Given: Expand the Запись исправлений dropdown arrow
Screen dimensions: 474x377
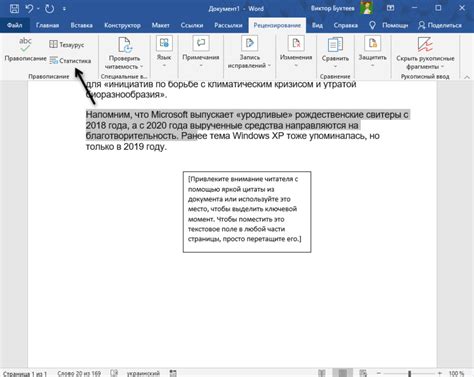Looking at the screenshot, I should coord(269,66).
